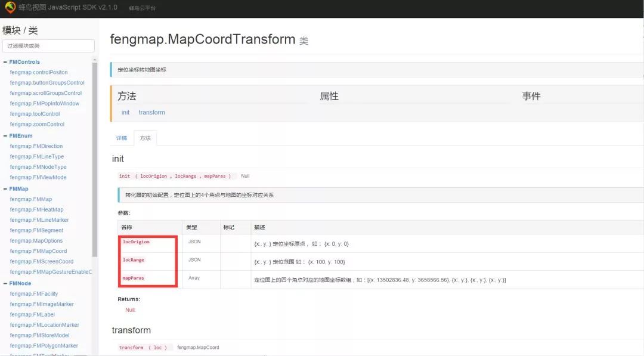Open 蜂鸟云平台 link in top bar
This screenshot has height=356, width=644.
142,8
